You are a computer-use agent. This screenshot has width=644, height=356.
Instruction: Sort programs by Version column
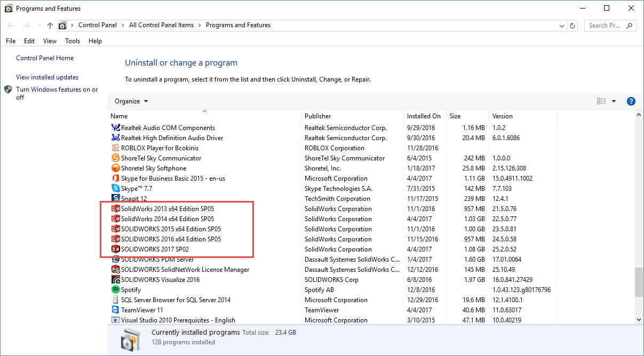point(523,116)
